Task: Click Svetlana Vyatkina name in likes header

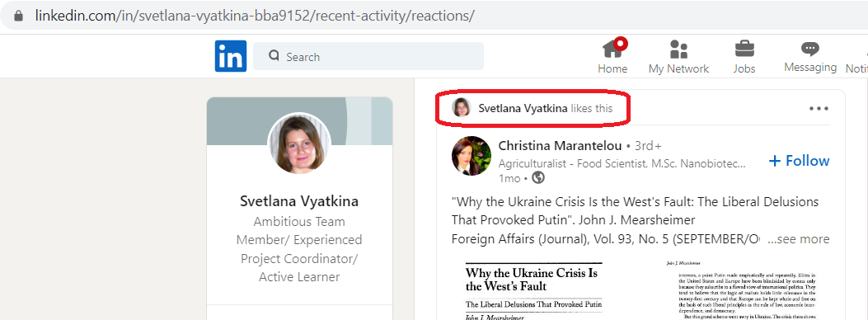Action: [523, 109]
